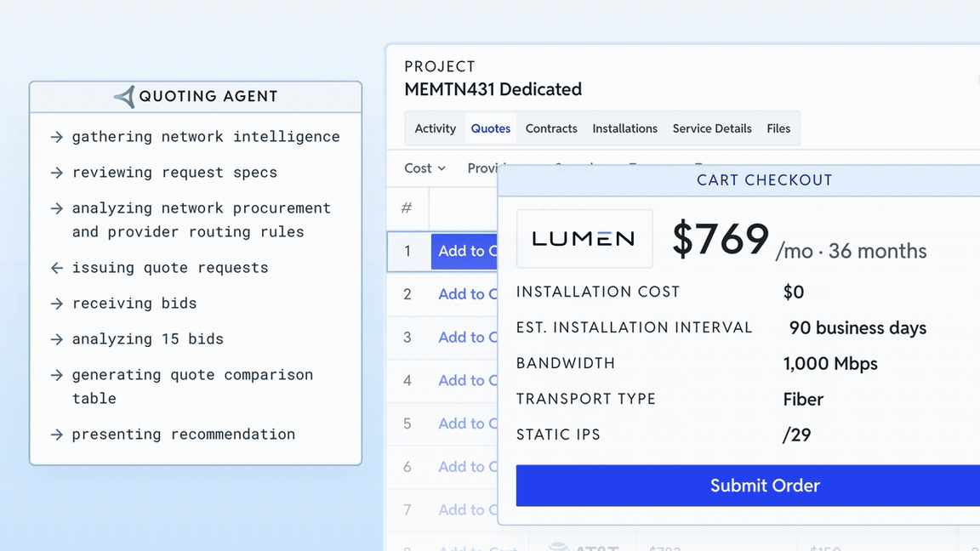Click the '/29' static IPs value
980x551 pixels.
click(797, 435)
